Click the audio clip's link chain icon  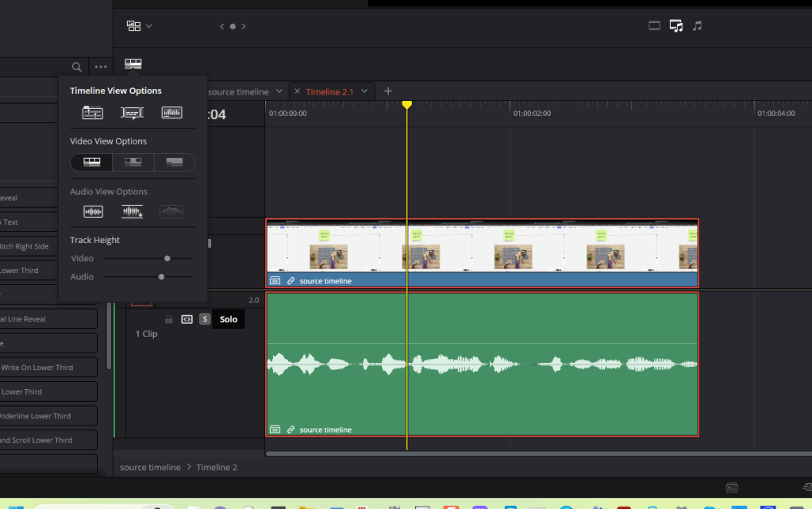pos(291,429)
